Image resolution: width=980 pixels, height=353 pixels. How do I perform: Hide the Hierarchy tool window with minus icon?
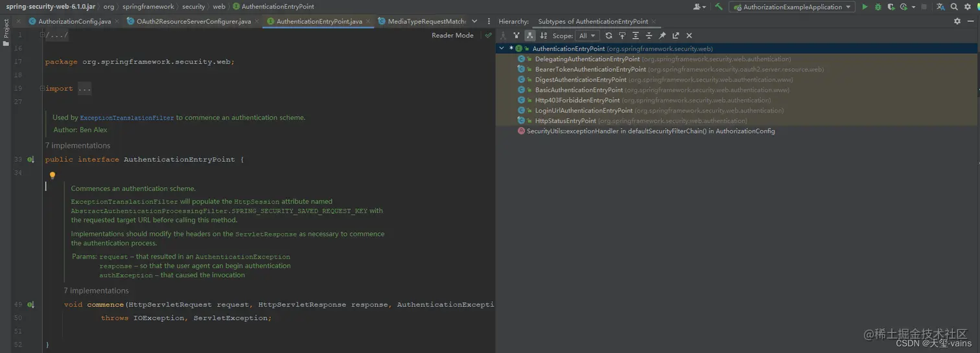[x=970, y=21]
